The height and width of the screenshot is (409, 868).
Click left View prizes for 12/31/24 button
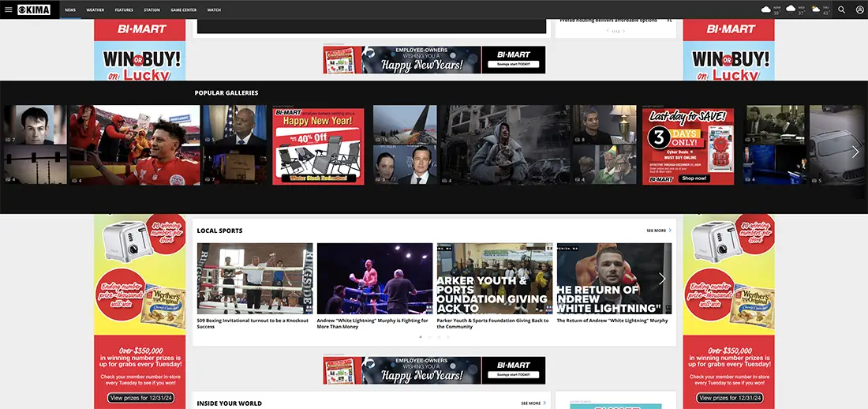[140, 398]
